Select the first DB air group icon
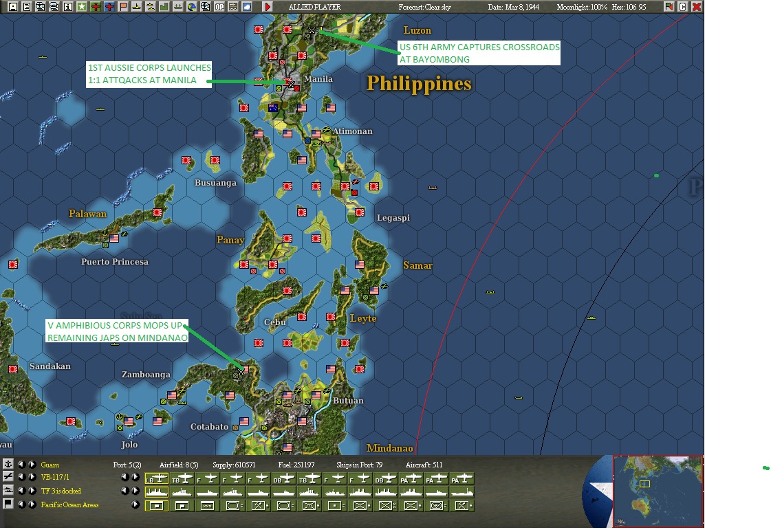The width and height of the screenshot is (782, 532). [283, 478]
